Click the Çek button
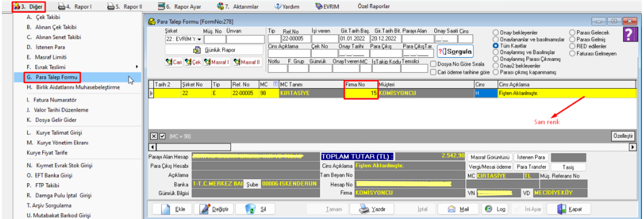The image size is (644, 219). (x=193, y=62)
